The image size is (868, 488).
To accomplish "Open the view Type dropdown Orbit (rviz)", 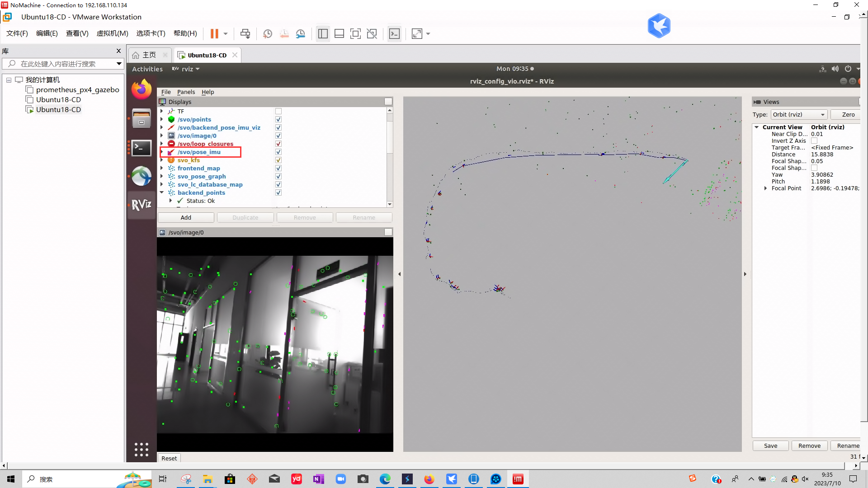I will pyautogui.click(x=799, y=114).
